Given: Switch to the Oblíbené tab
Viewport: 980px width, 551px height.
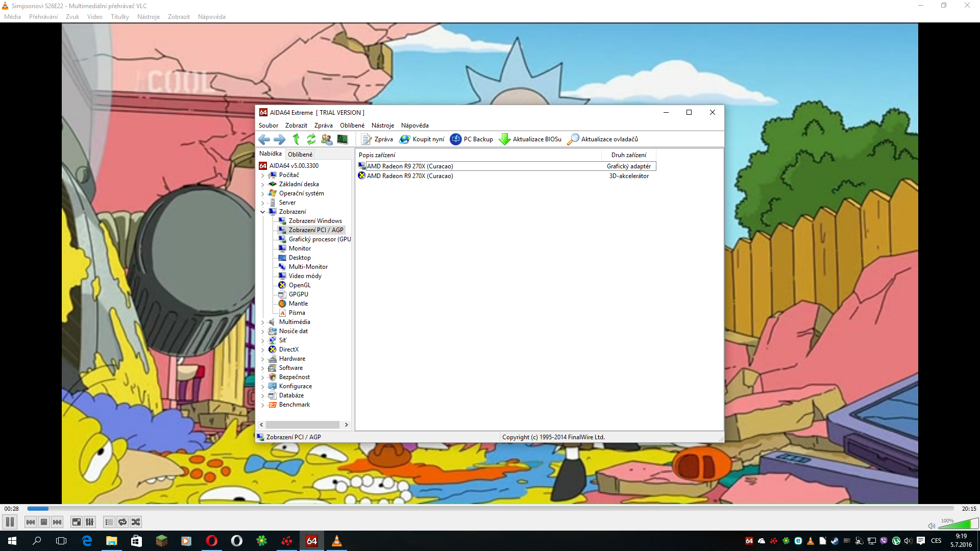Looking at the screenshot, I should tap(300, 154).
